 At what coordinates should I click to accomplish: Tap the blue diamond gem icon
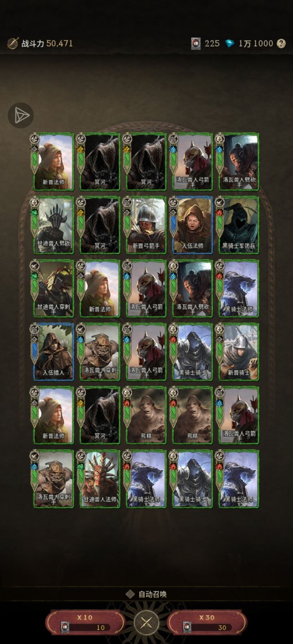point(230,44)
